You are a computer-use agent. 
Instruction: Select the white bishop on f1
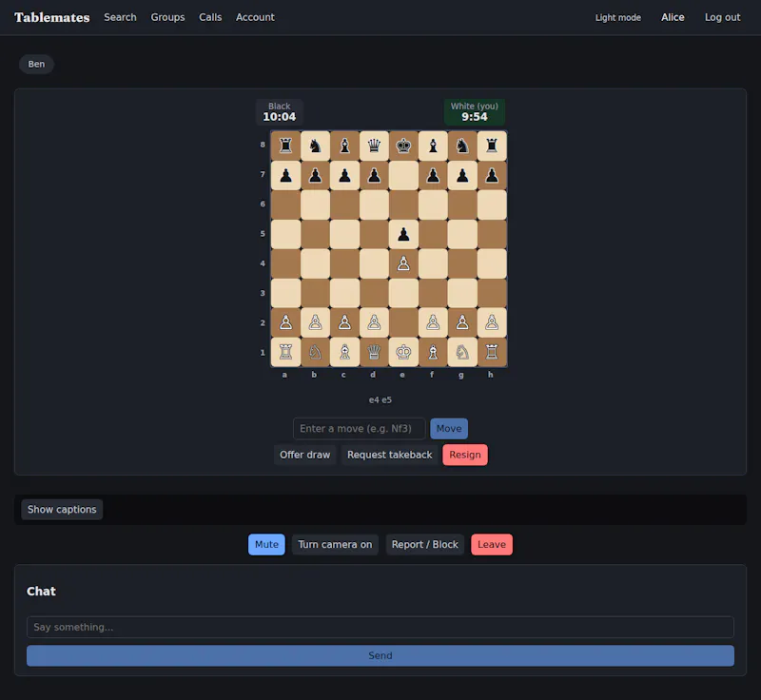[433, 352]
